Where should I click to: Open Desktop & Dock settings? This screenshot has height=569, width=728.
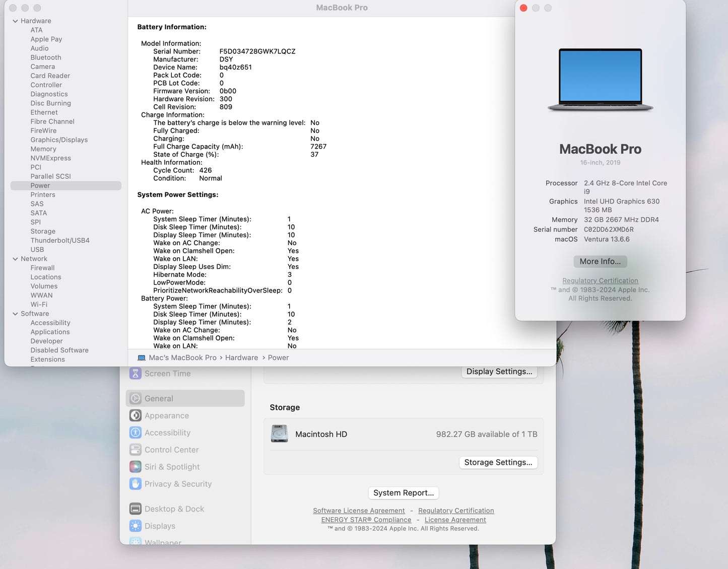pyautogui.click(x=174, y=509)
